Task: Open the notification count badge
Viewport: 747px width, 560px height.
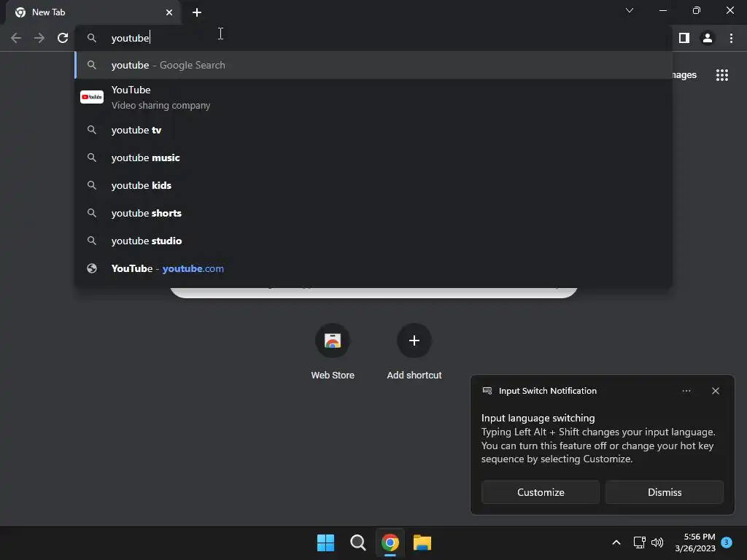Action: click(x=727, y=542)
